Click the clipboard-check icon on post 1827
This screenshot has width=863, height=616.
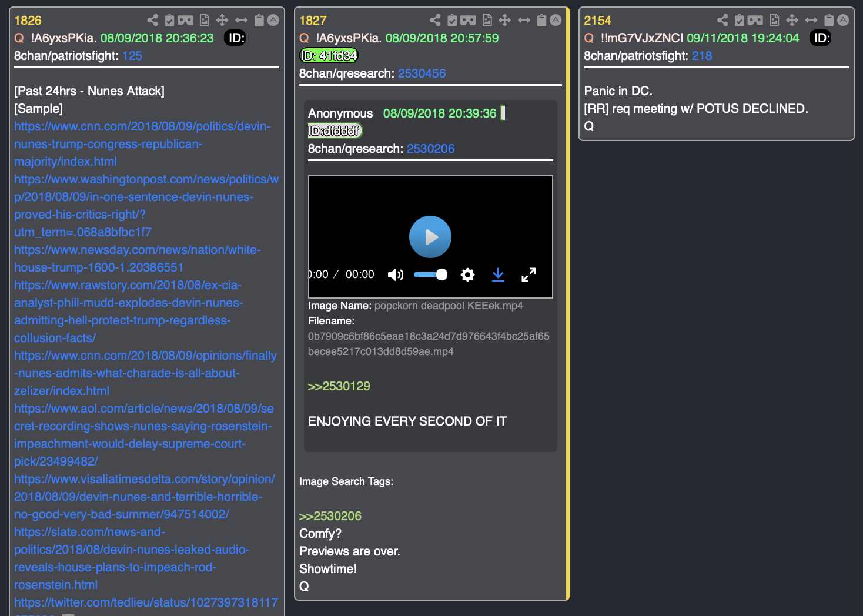(452, 21)
